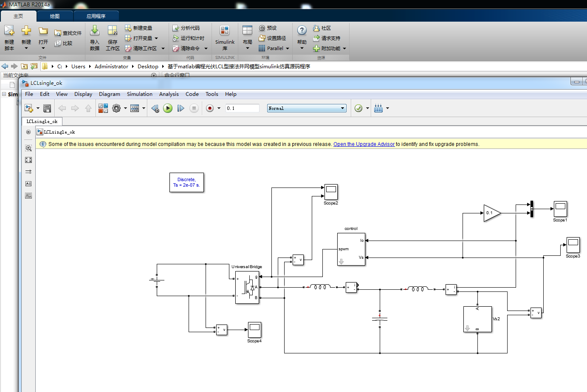Viewport: 587px width, 392px height.
Task: Open the Tools menu in Simulink
Action: coord(212,94)
